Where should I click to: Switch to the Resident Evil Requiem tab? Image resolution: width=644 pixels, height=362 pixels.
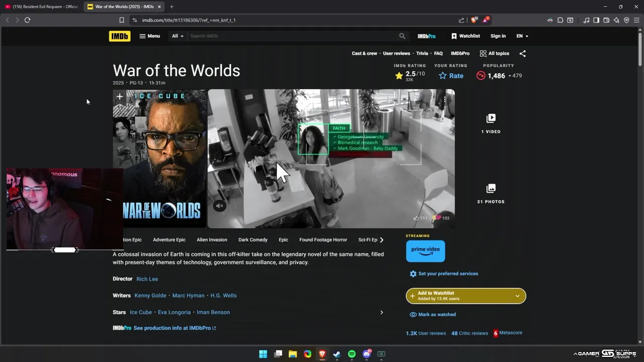(x=41, y=7)
